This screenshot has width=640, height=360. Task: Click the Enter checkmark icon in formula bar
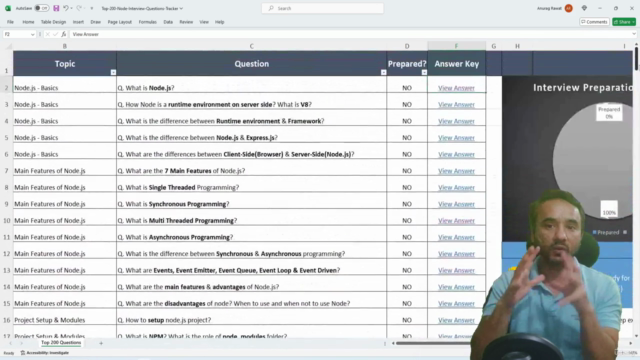click(56, 35)
